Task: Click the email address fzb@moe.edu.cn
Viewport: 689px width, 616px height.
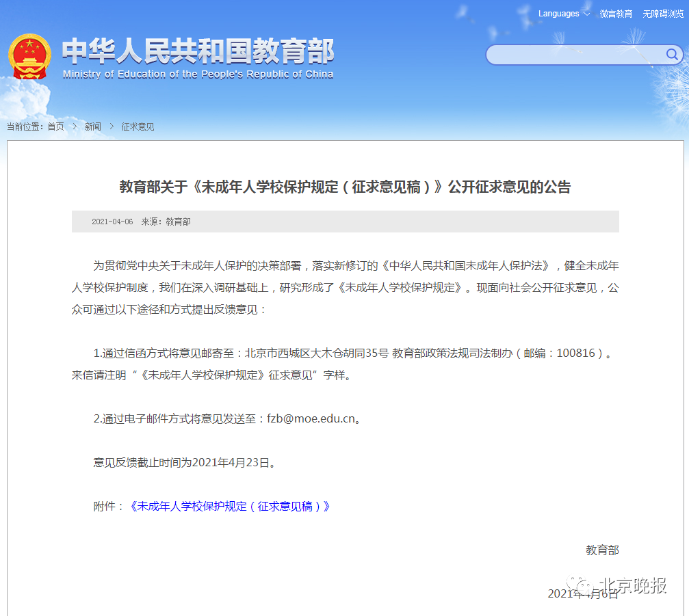Action: (311, 419)
